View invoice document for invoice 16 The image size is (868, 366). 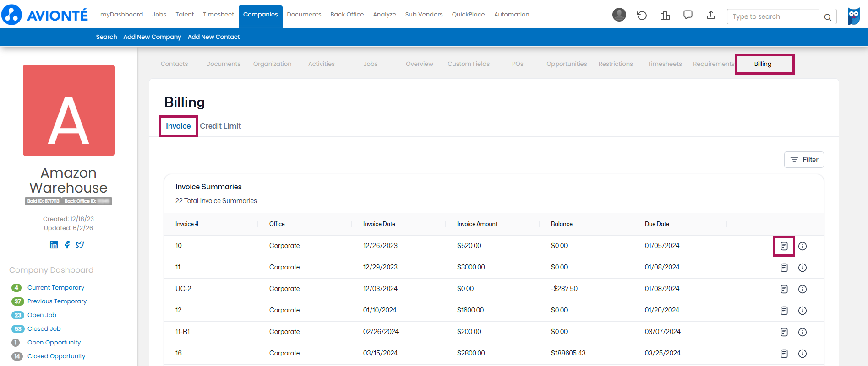(x=784, y=354)
